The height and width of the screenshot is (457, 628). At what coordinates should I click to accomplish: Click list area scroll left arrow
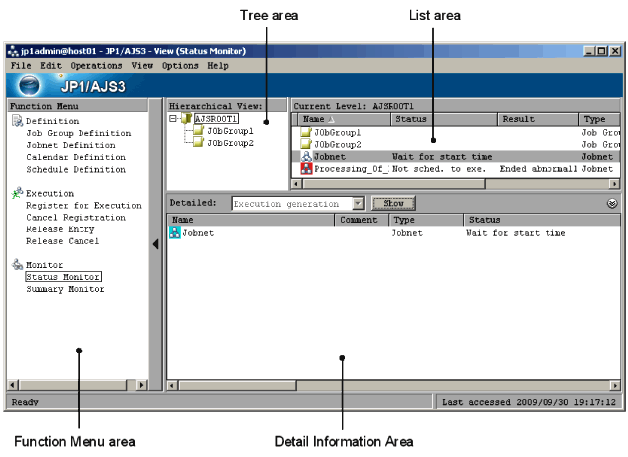(x=296, y=184)
